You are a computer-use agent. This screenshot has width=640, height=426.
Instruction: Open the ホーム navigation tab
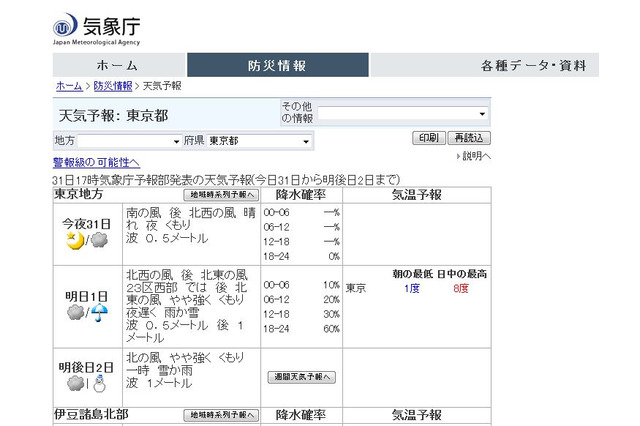pos(119,65)
